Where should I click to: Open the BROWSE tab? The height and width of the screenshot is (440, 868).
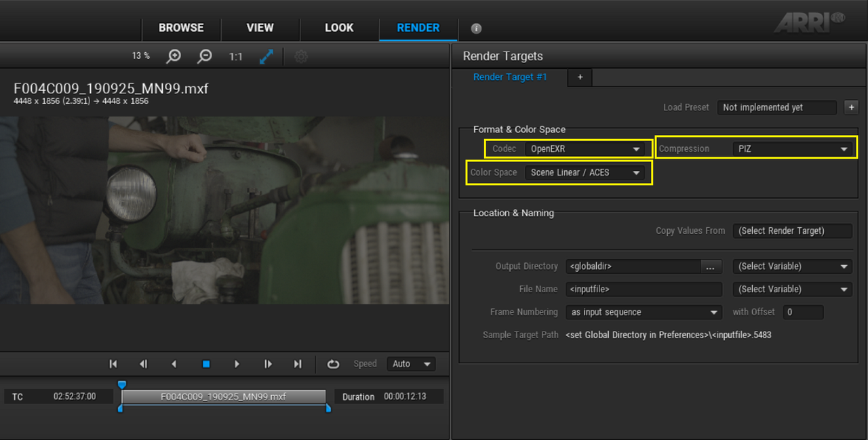click(181, 28)
